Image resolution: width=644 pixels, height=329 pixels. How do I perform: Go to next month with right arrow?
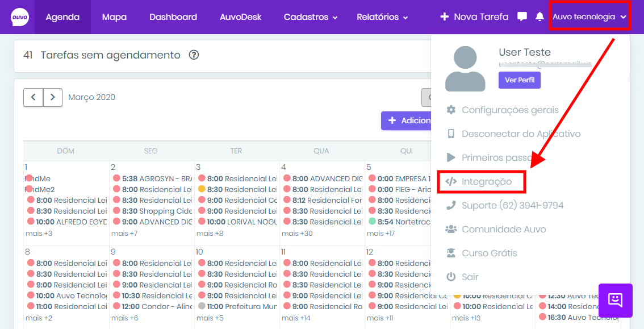[x=53, y=97]
